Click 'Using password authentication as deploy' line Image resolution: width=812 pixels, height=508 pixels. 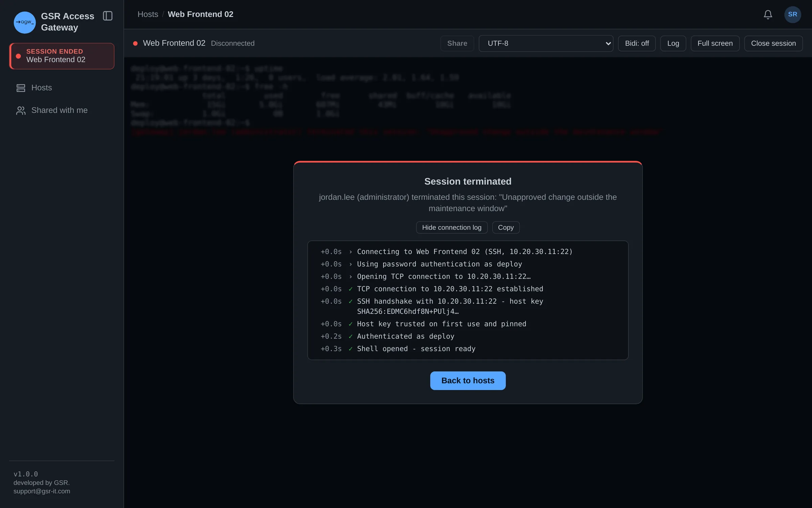(439, 264)
